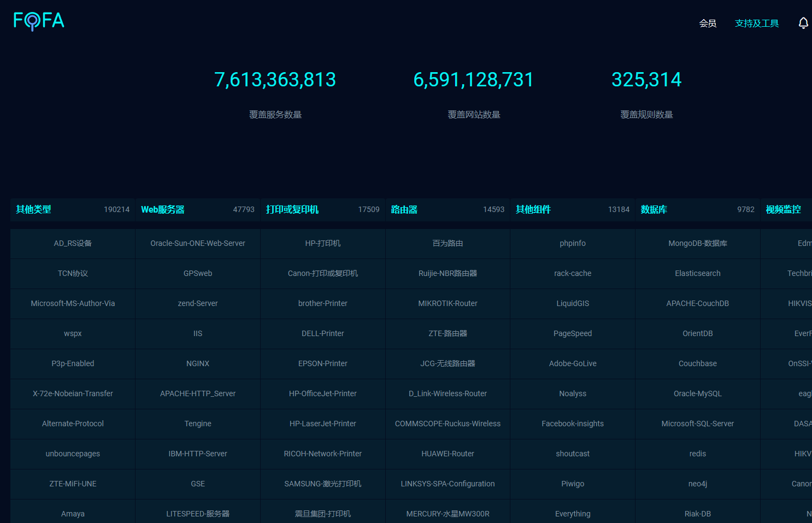
Task: Open JCG-无线路由器 entry
Action: click(448, 363)
